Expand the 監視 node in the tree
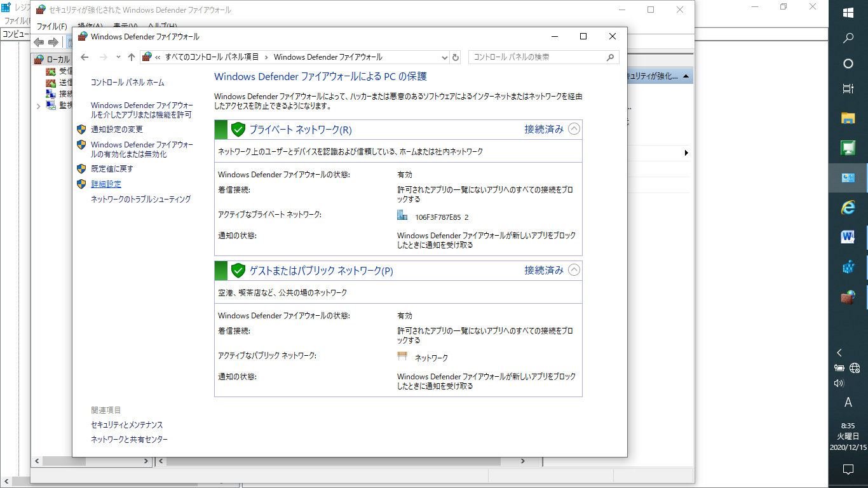Viewport: 868px width, 488px height. pos(38,106)
